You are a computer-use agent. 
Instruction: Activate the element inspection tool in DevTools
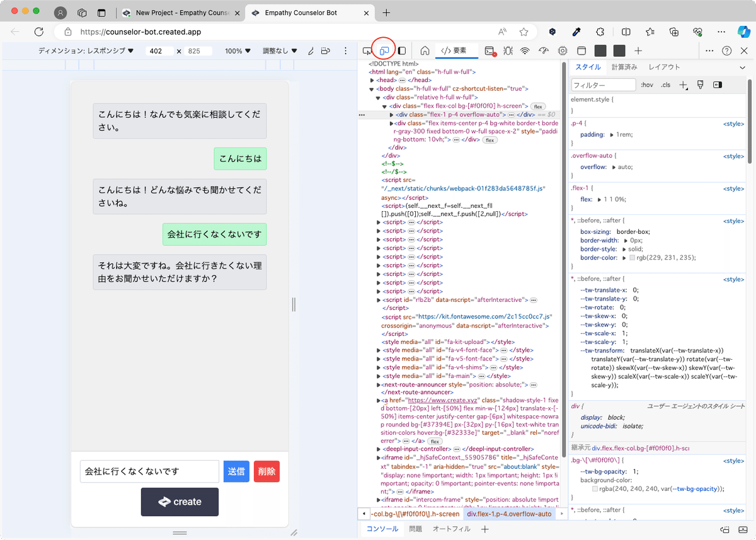(367, 50)
